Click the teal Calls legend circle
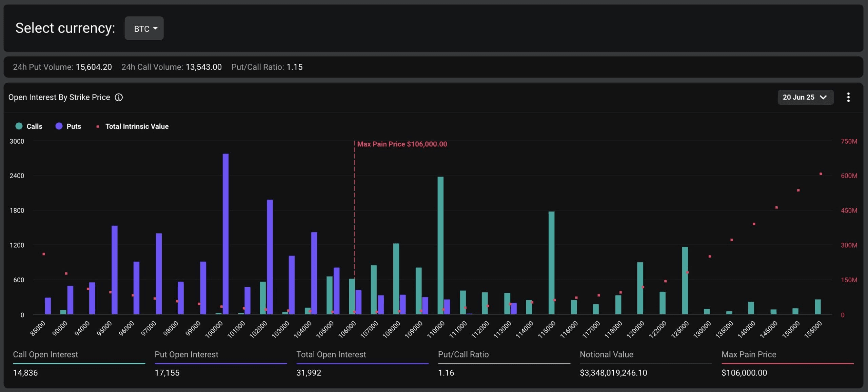 pyautogui.click(x=19, y=126)
